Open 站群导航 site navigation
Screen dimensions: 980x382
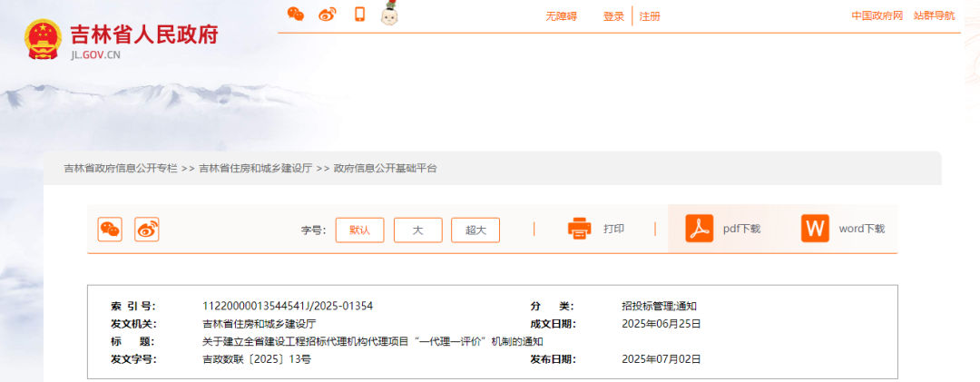935,15
